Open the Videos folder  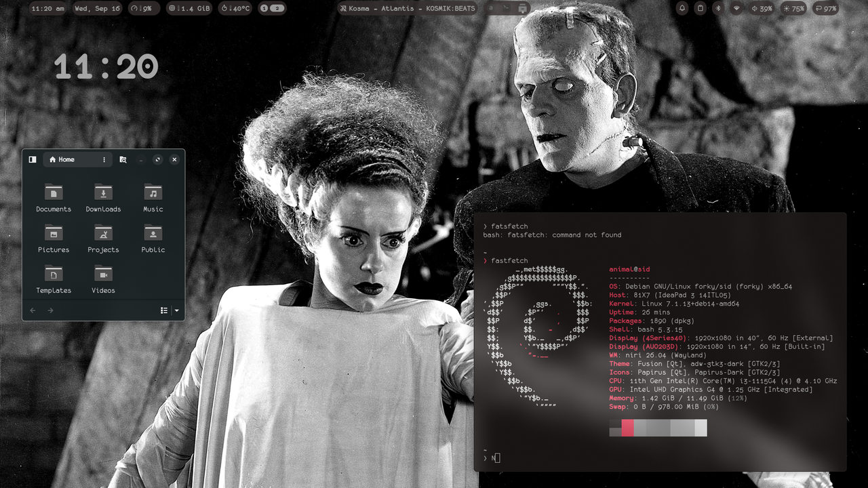point(103,279)
